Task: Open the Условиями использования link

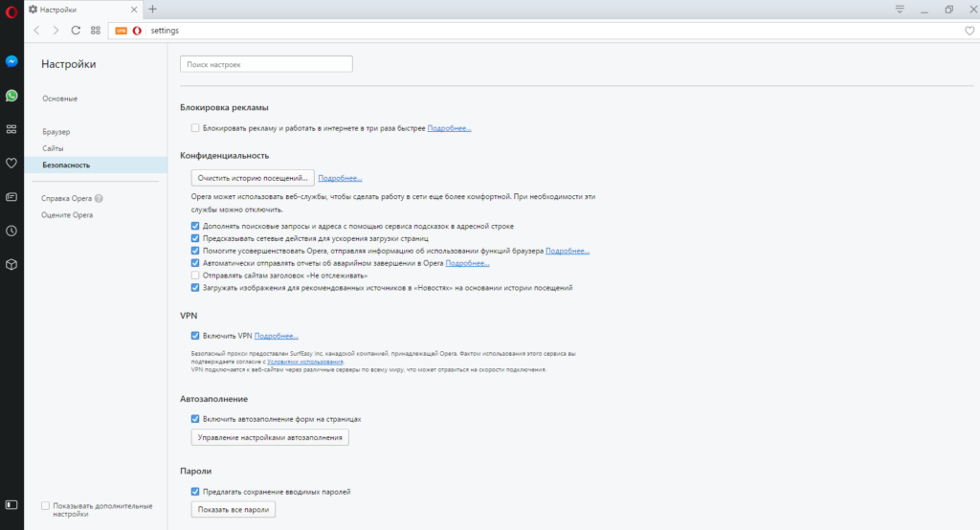Action: coord(304,362)
